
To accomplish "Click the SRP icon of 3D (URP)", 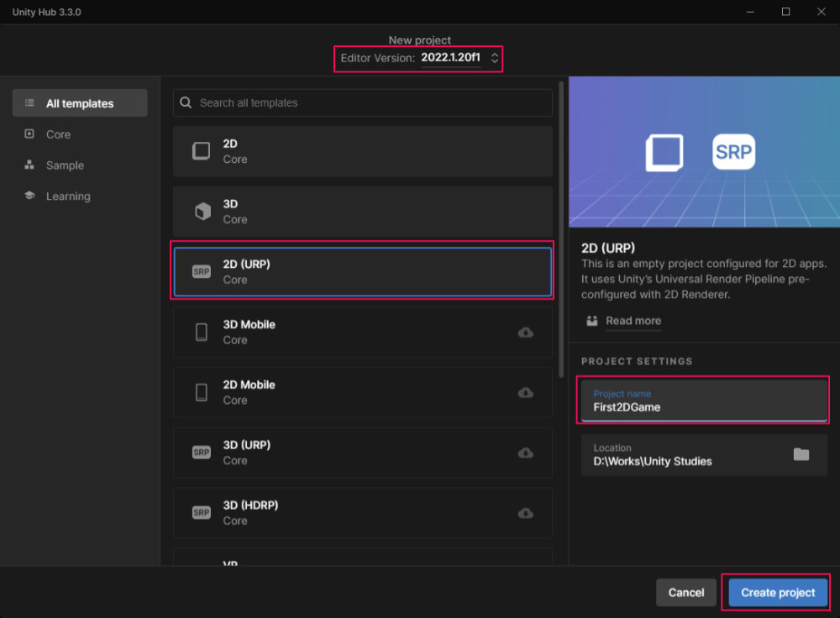I will click(x=202, y=453).
